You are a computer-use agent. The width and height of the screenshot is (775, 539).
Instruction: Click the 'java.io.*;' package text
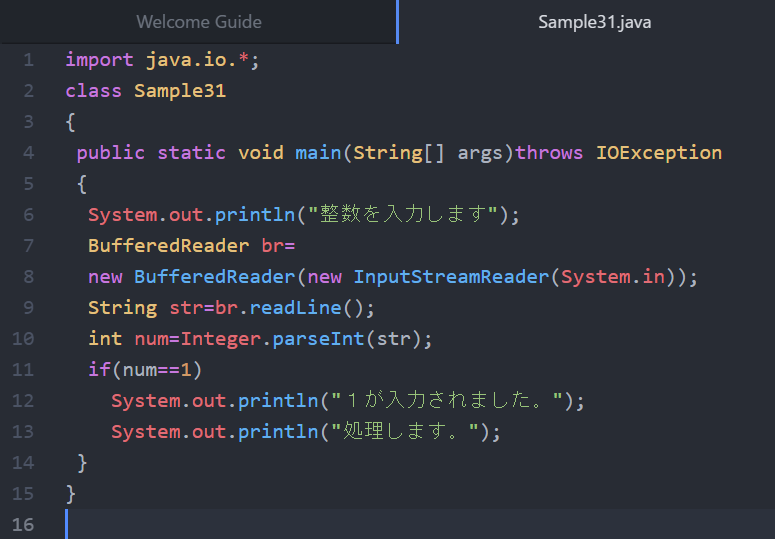203,60
